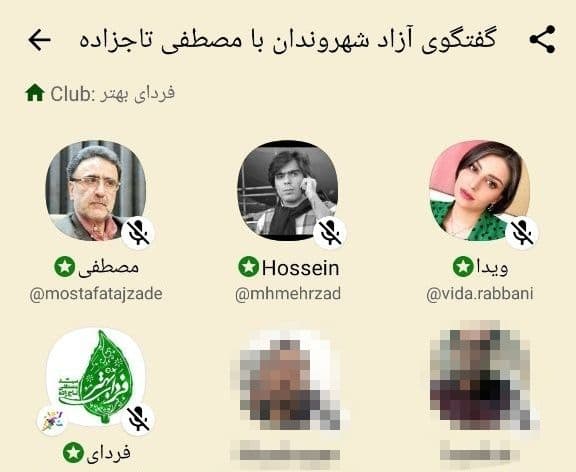Screen dimensions: 576x472
Task: Open Vida's profile photo
Action: [x=480, y=191]
